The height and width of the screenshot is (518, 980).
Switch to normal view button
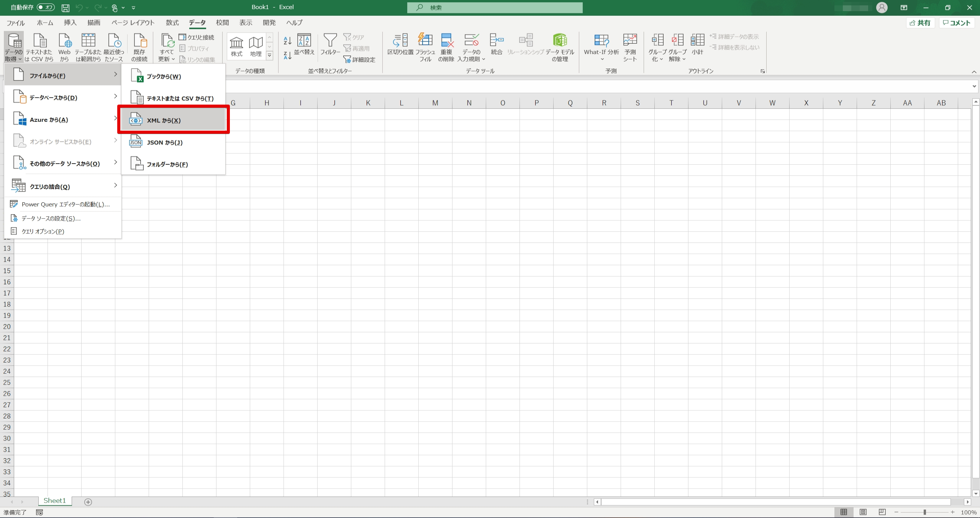pos(844,512)
